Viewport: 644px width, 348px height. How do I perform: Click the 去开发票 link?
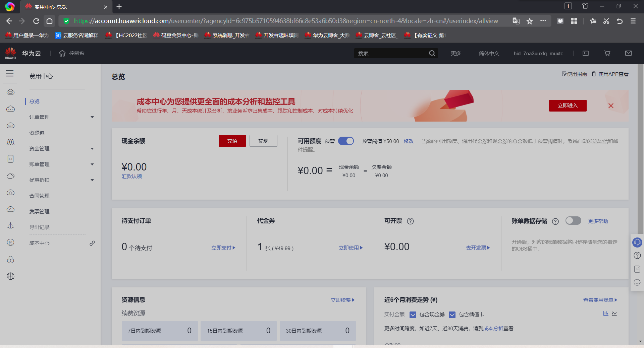tap(478, 248)
